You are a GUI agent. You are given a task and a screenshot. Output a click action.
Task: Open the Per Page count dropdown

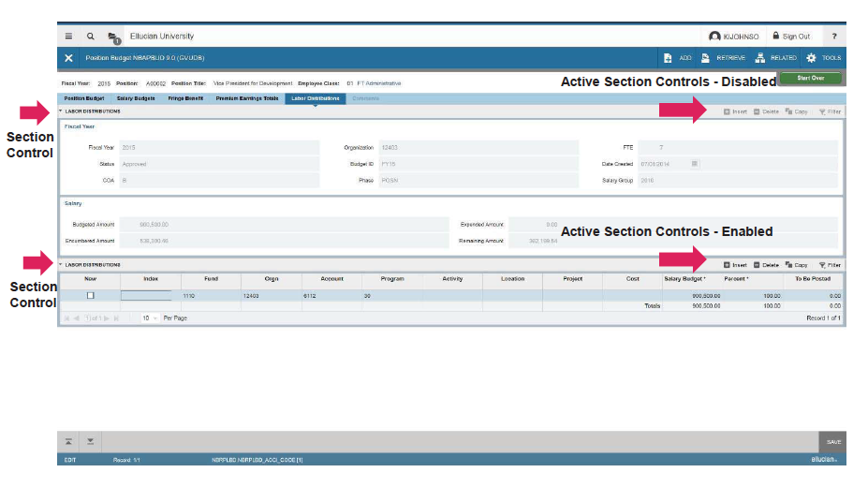[x=149, y=318]
